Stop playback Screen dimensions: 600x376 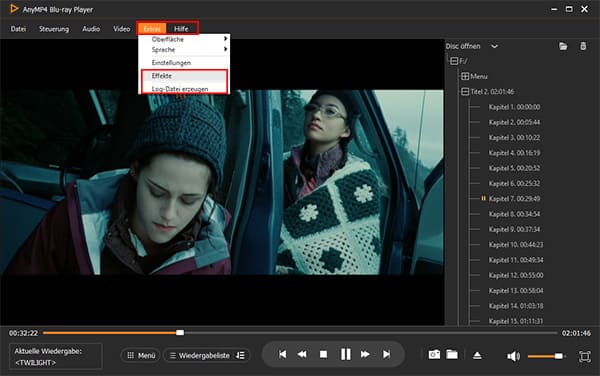pos(323,355)
